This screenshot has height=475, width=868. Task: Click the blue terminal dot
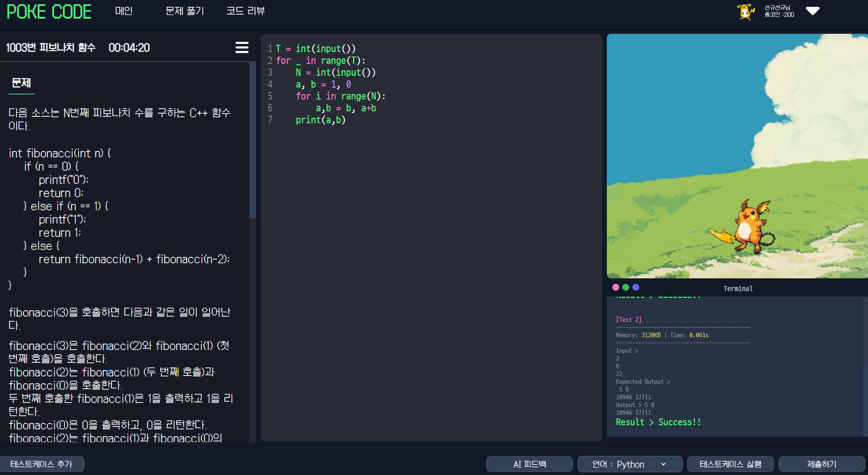636,287
